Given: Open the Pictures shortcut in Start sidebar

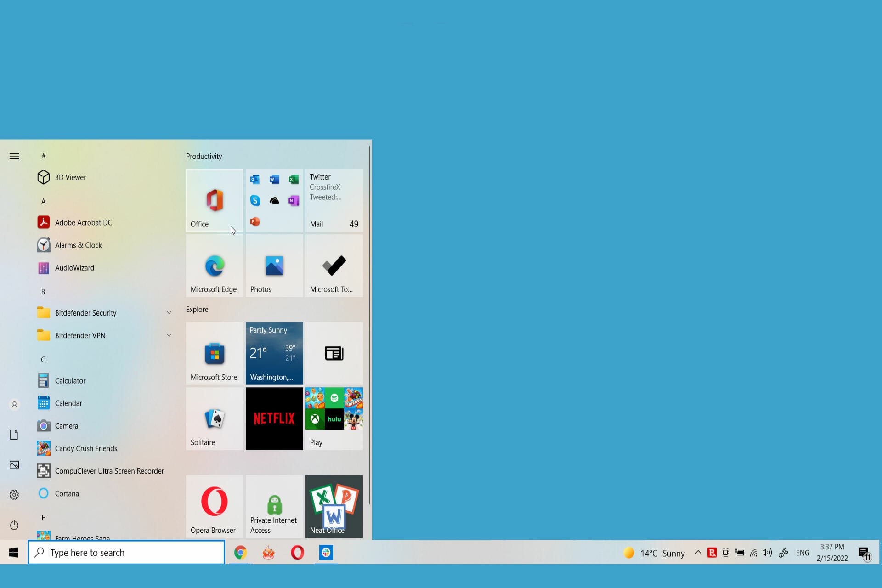Looking at the screenshot, I should (14, 464).
